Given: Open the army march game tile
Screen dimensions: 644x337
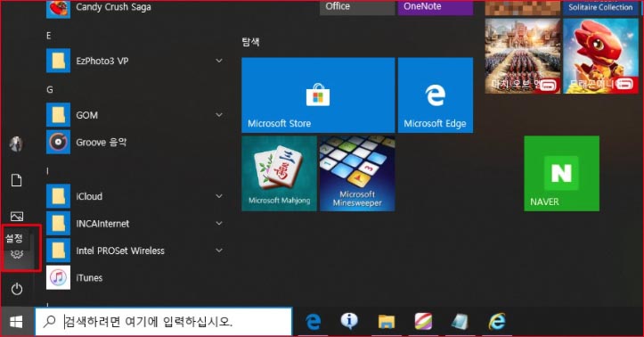Looking at the screenshot, I should point(523,56).
